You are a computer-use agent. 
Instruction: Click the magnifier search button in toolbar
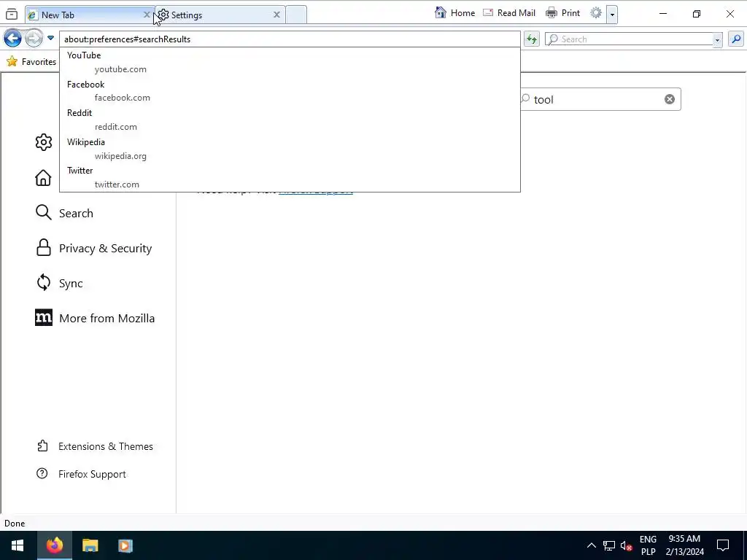[736, 39]
